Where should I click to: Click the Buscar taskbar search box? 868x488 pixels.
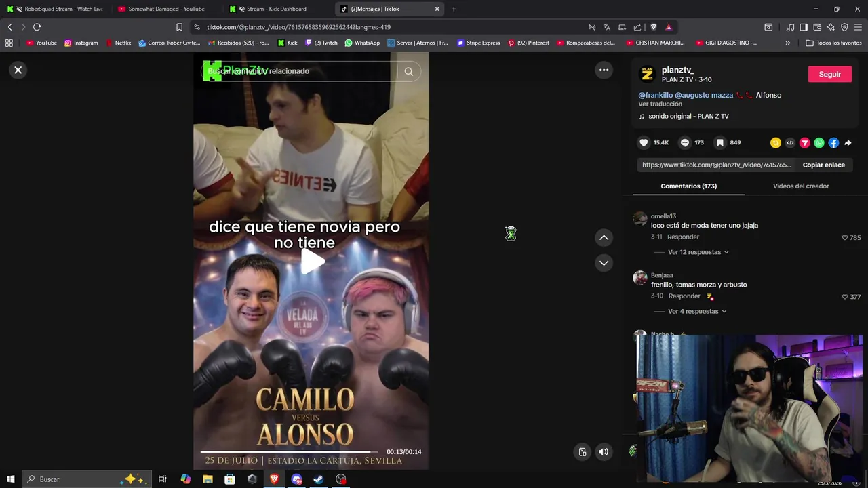(x=88, y=479)
